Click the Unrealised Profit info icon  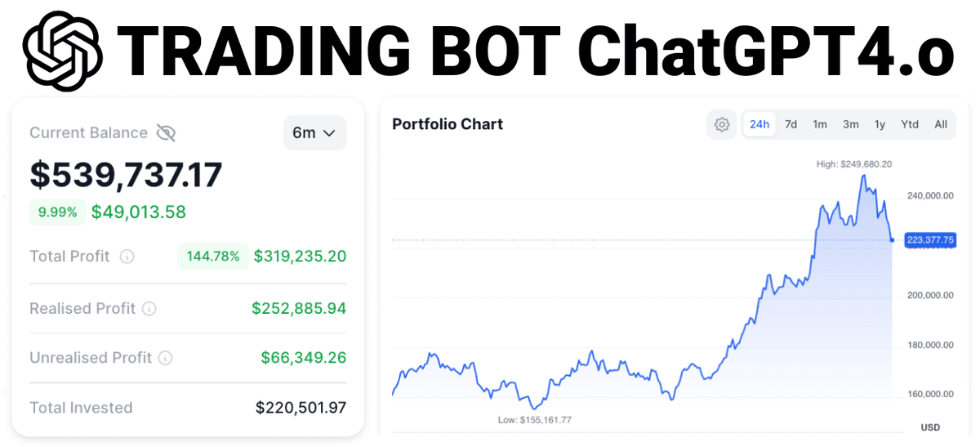(x=165, y=358)
